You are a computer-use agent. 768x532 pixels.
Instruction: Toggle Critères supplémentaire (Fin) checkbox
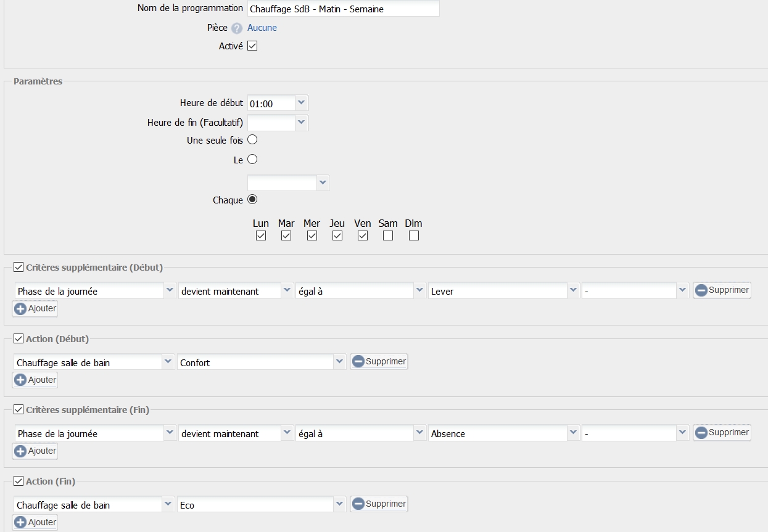point(19,409)
